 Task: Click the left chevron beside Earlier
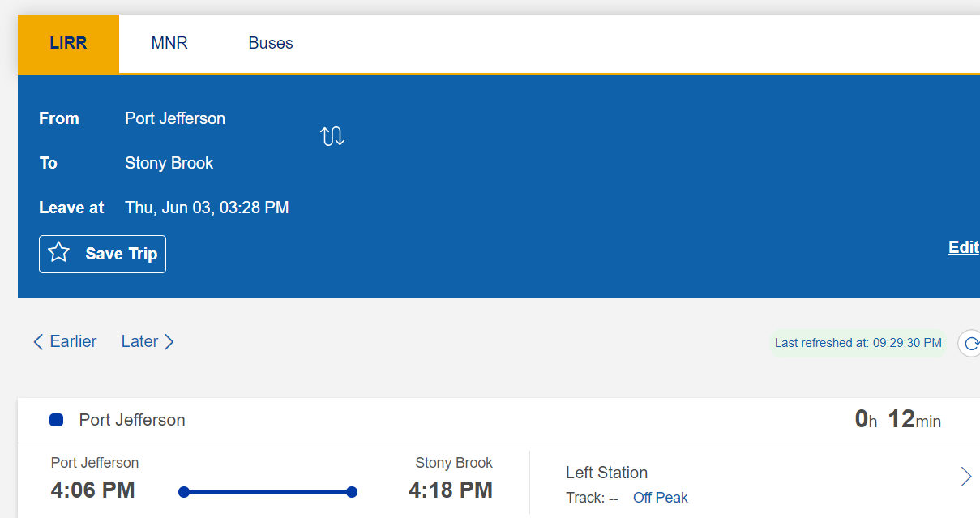pyautogui.click(x=38, y=342)
